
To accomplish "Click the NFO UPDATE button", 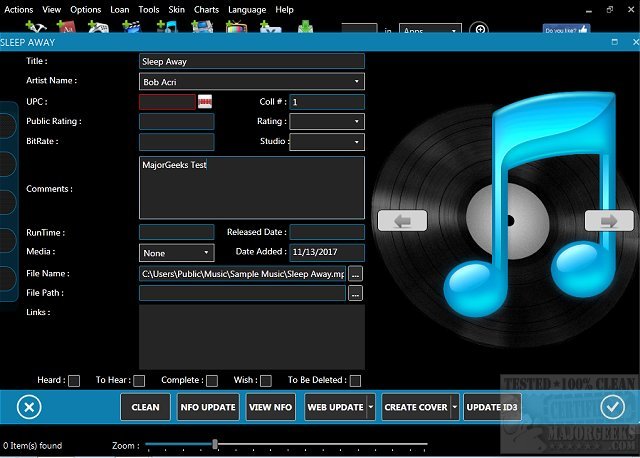I will [x=208, y=407].
